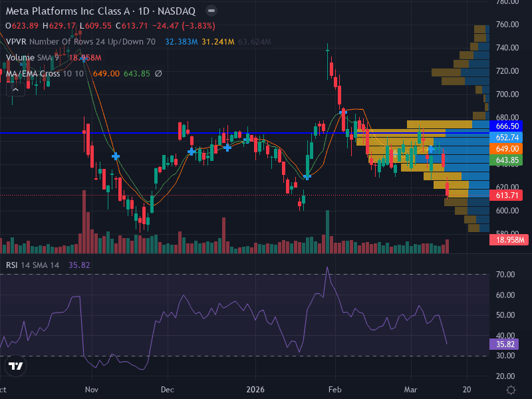Click the gray status pill beside NASDAQ
The image size is (532, 399).
[x=211, y=11]
